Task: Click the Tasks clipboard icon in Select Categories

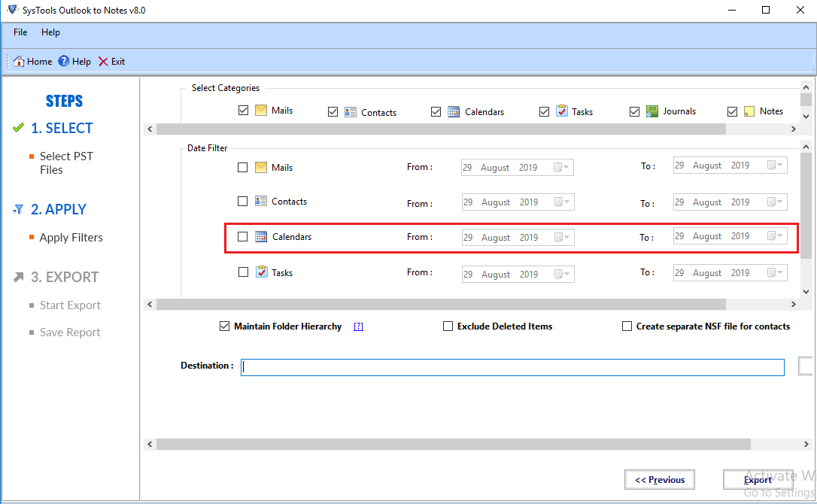Action: click(562, 111)
